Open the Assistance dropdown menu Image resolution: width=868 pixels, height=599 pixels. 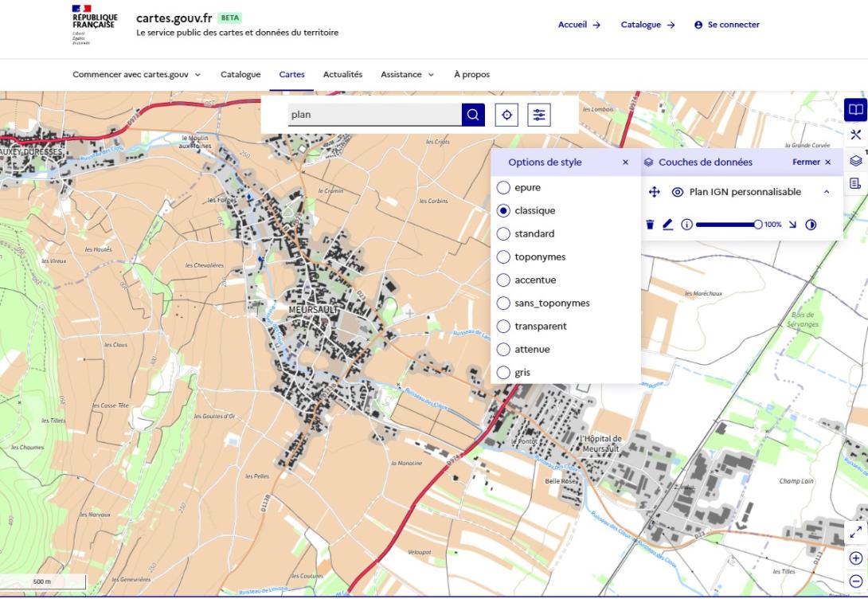(x=407, y=75)
